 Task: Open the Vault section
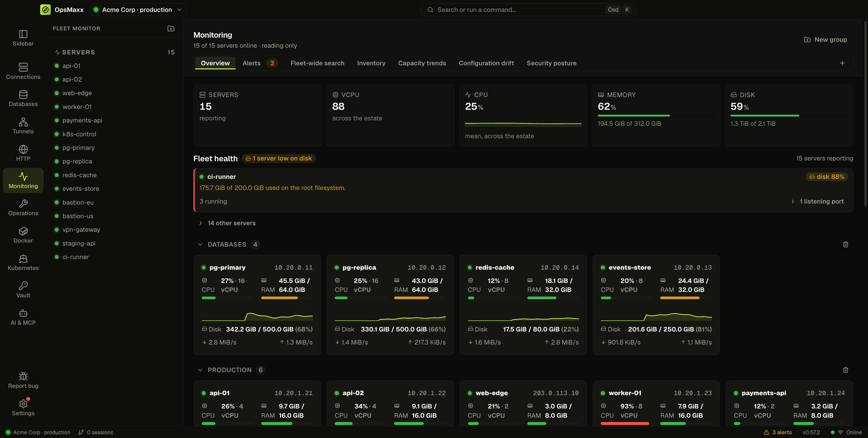click(23, 290)
